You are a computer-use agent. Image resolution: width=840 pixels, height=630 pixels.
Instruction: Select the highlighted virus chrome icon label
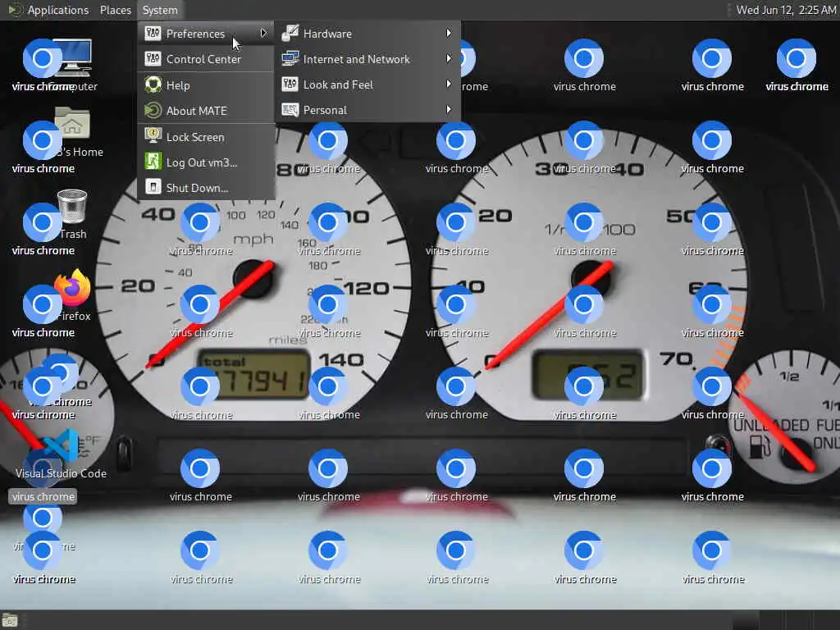coord(43,496)
